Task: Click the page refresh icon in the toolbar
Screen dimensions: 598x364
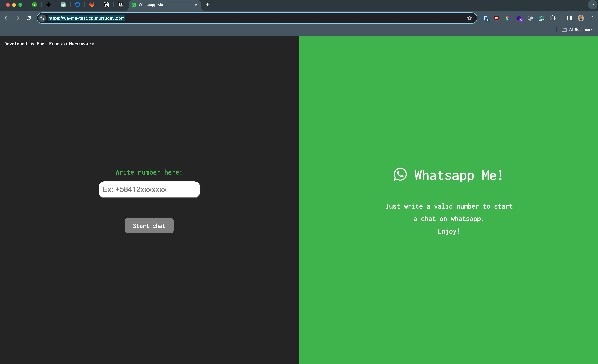Action: click(29, 18)
